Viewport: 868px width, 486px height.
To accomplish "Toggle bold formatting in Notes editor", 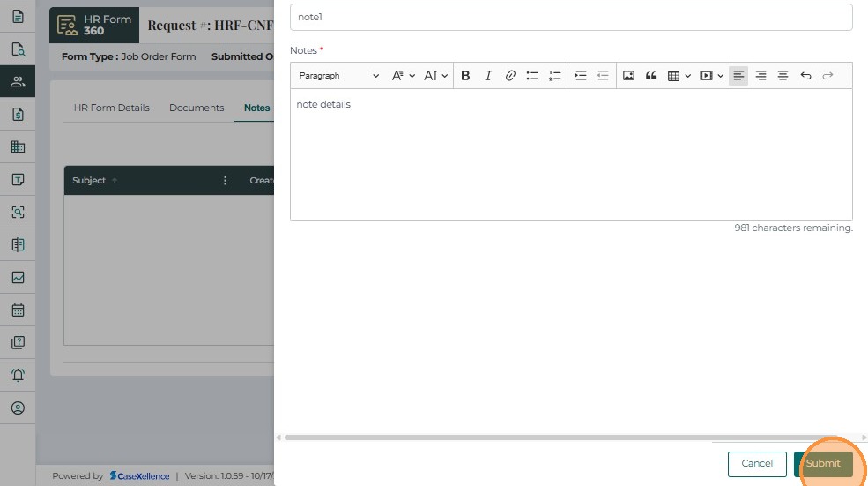I will pyautogui.click(x=465, y=75).
